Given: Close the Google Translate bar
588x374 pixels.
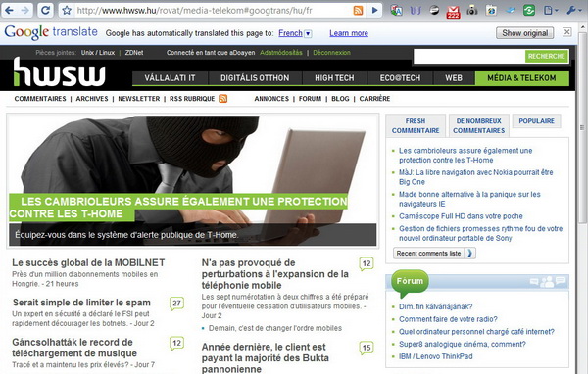Looking at the screenshot, I should coord(567,32).
